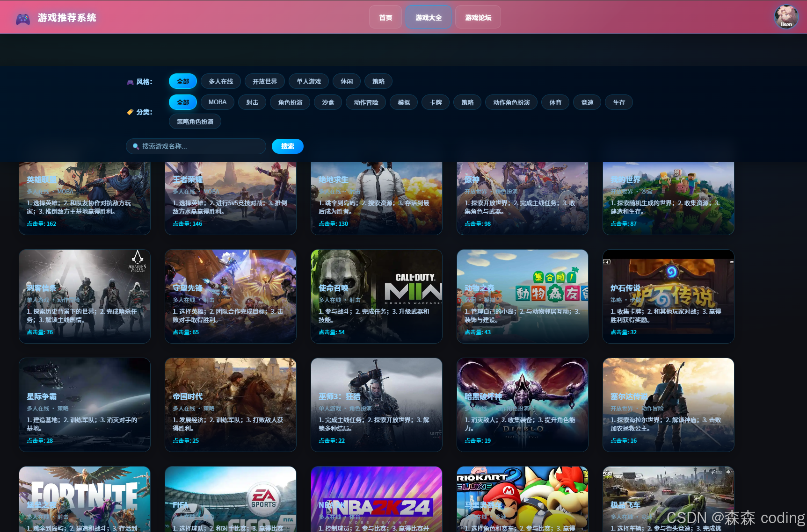This screenshot has height=532, width=807.
Task: Filter by 多人在线 style
Action: [x=221, y=81]
